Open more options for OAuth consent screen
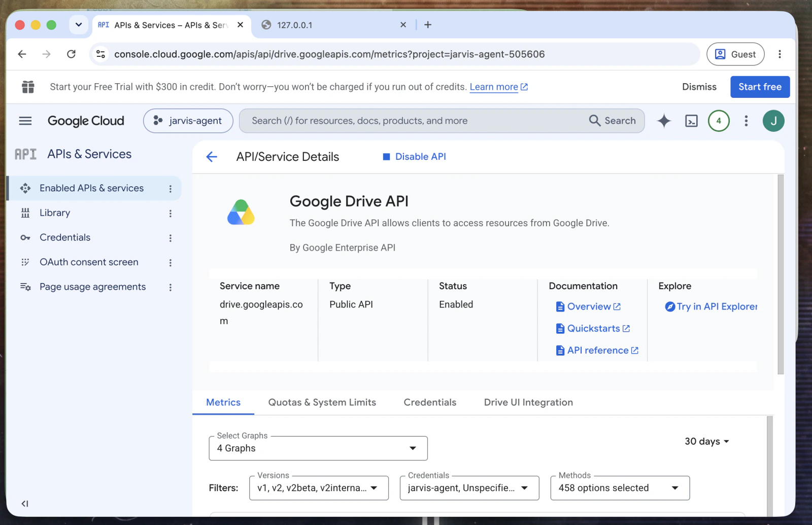Image resolution: width=812 pixels, height=525 pixels. (171, 263)
